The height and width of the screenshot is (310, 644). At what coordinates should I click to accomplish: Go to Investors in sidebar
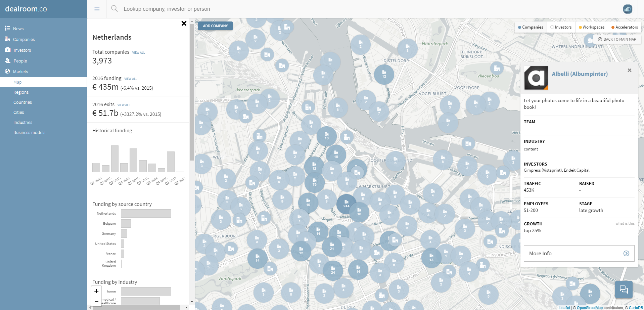click(x=22, y=50)
